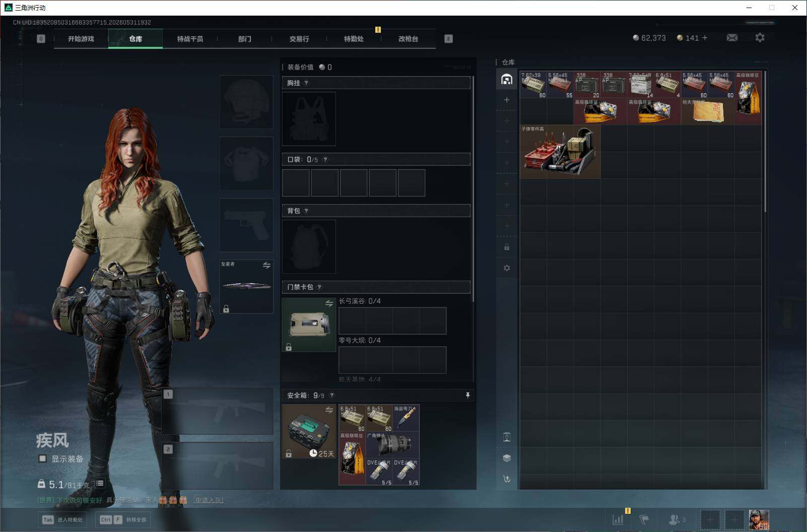The height and width of the screenshot is (532, 807).
Task: Open the stats bar chart icon
Action: [x=618, y=519]
